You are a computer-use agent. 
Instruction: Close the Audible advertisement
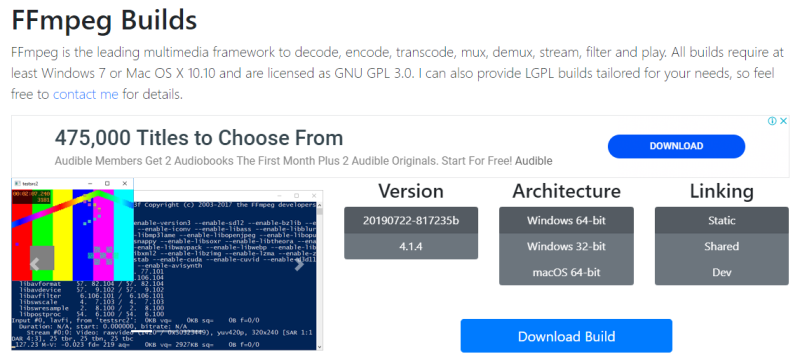pos(784,121)
